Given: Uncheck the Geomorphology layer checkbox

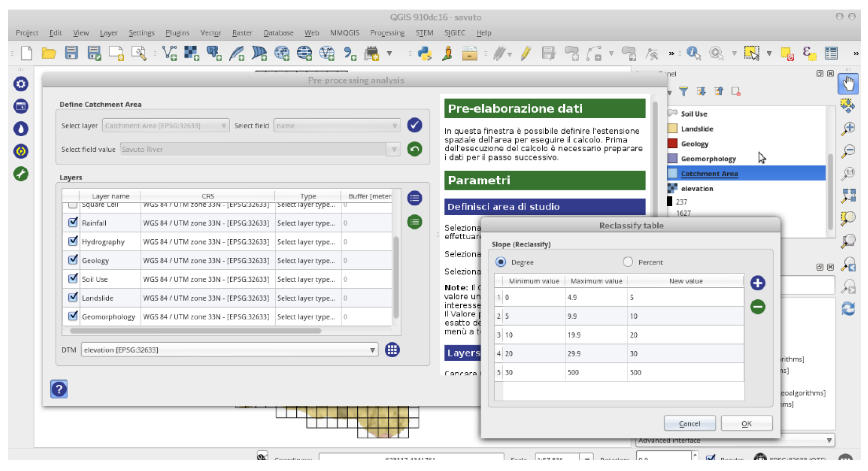Looking at the screenshot, I should point(72,316).
